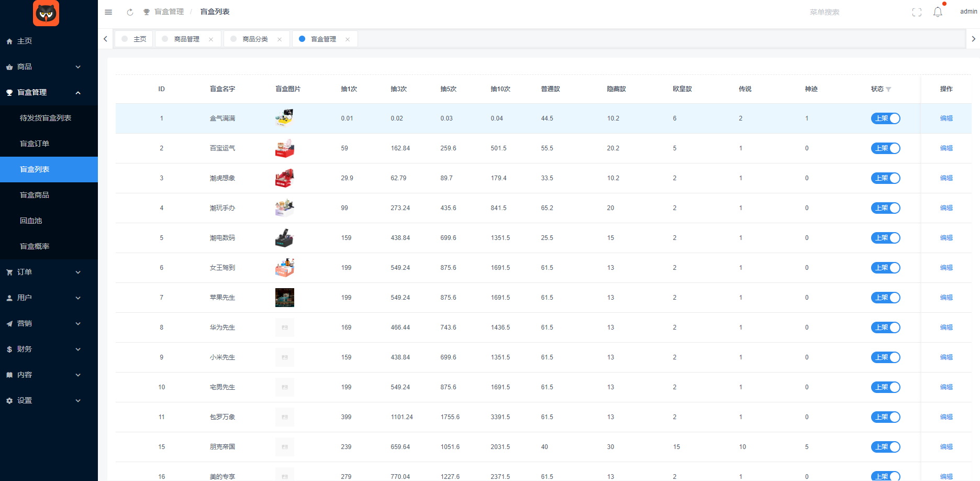The height and width of the screenshot is (481, 980).
Task: Click the 菜单搜索 search field
Action: pyautogui.click(x=838, y=12)
